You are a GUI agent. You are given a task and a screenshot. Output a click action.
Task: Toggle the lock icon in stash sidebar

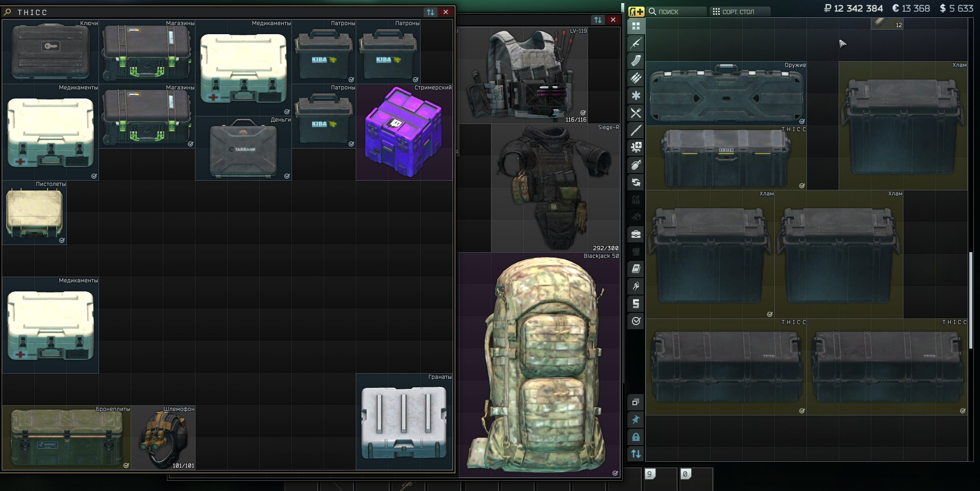(x=635, y=437)
